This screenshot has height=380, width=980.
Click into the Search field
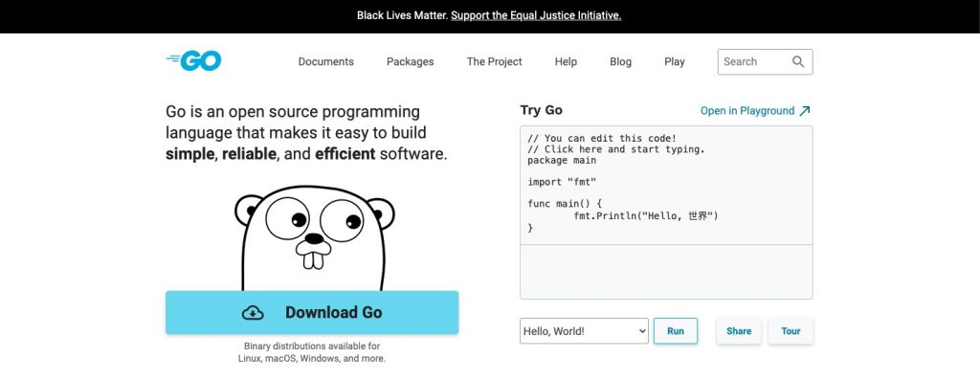765,61
